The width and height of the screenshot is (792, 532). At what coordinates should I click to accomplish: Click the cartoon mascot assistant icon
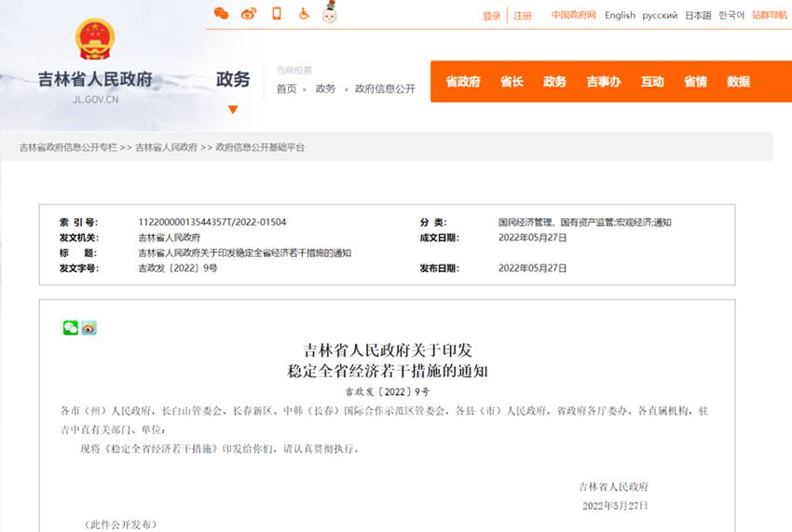[329, 13]
